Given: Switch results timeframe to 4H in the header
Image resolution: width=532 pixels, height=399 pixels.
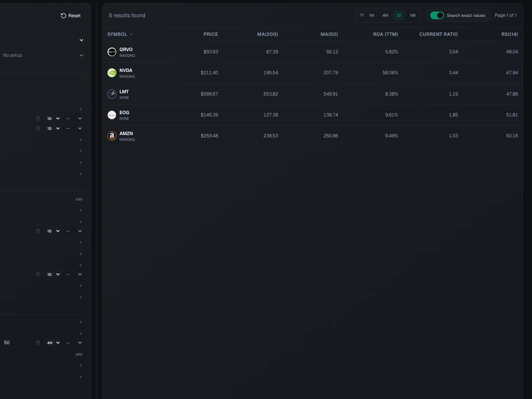Looking at the screenshot, I should click(385, 16).
